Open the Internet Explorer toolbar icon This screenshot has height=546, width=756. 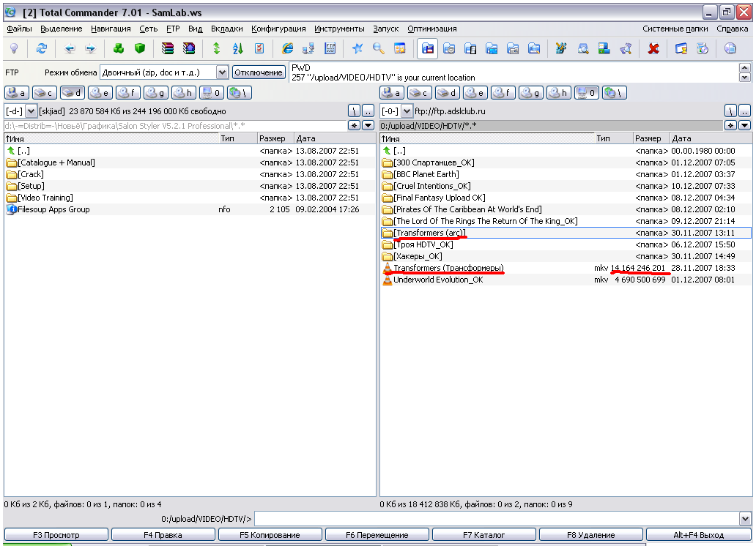click(287, 49)
